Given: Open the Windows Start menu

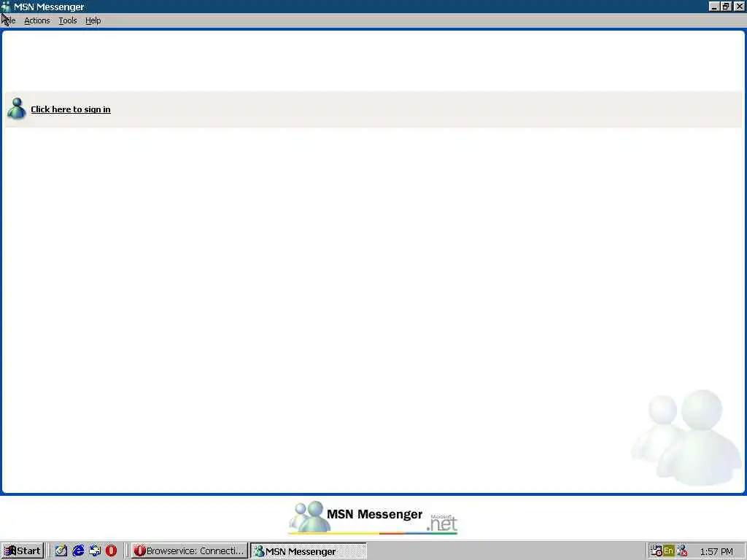Looking at the screenshot, I should [x=23, y=551].
